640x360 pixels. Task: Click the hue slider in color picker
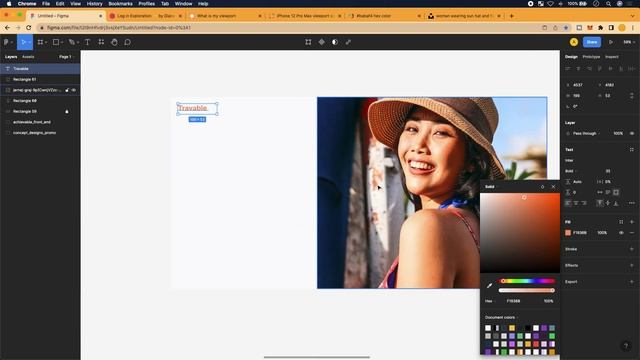527,281
